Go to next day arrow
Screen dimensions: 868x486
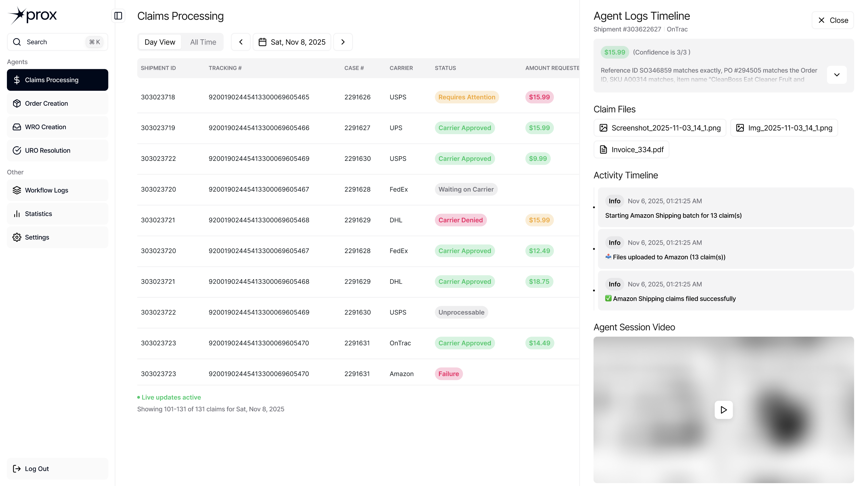343,42
